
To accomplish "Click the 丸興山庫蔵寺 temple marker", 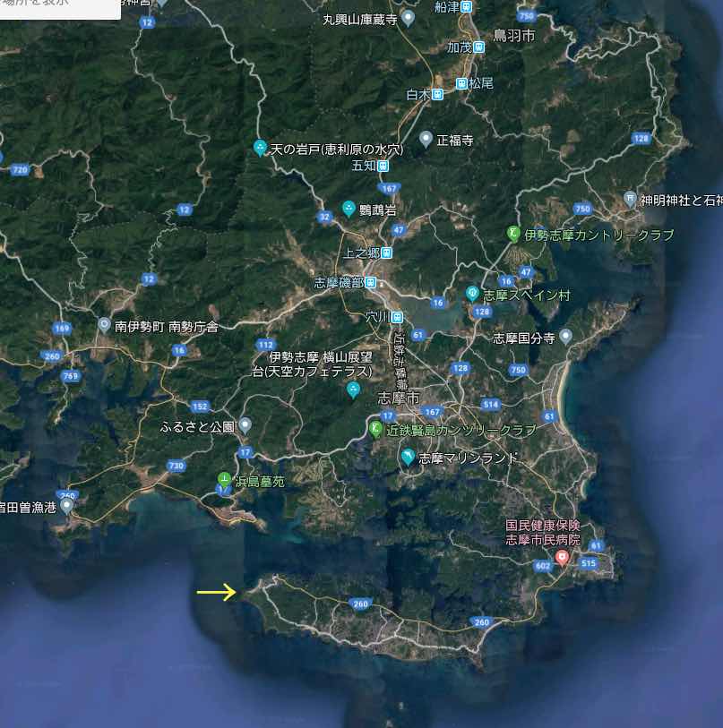I will (409, 18).
